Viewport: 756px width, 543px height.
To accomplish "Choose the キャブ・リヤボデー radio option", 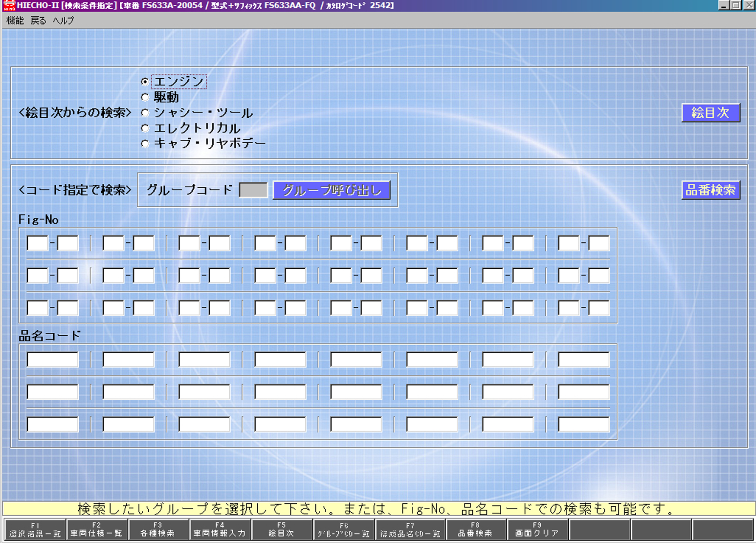I will point(145,144).
